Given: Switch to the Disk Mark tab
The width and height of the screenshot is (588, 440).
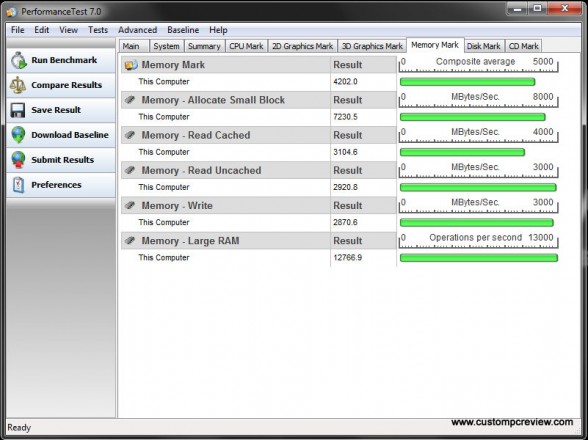Looking at the screenshot, I should pyautogui.click(x=483, y=46).
